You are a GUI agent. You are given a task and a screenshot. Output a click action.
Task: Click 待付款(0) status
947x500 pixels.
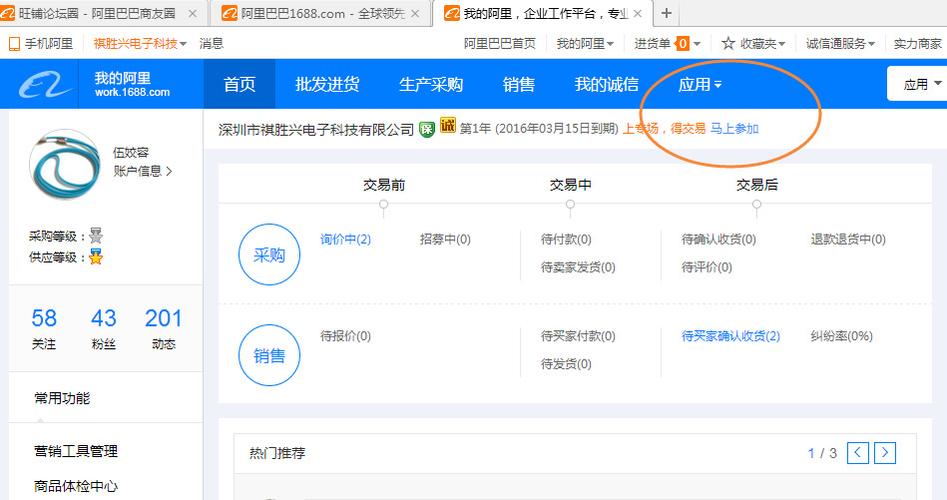[x=566, y=239]
